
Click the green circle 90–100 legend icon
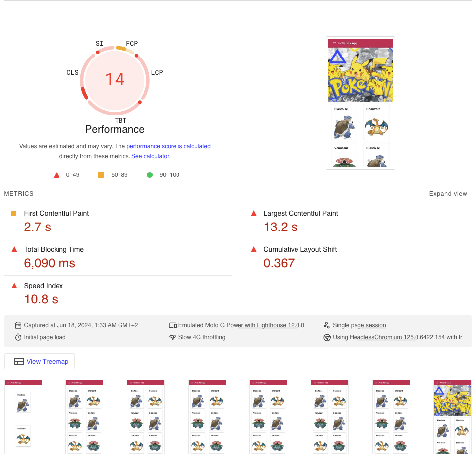pos(150,175)
